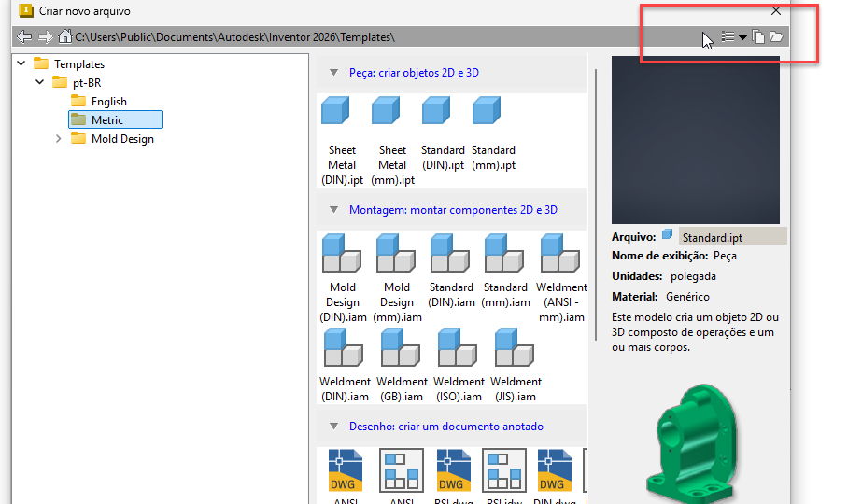Select the Sheet Metal (DIN).ipt template

pyautogui.click(x=342, y=140)
